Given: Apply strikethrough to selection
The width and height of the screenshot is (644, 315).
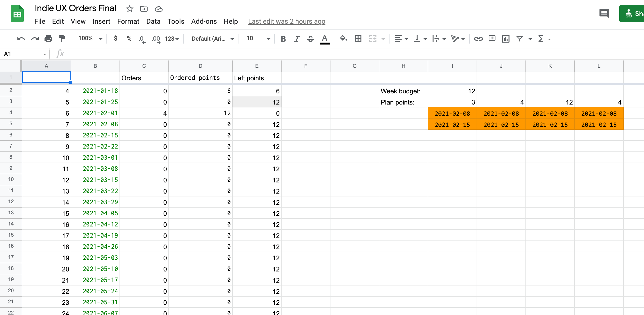Looking at the screenshot, I should (310, 39).
